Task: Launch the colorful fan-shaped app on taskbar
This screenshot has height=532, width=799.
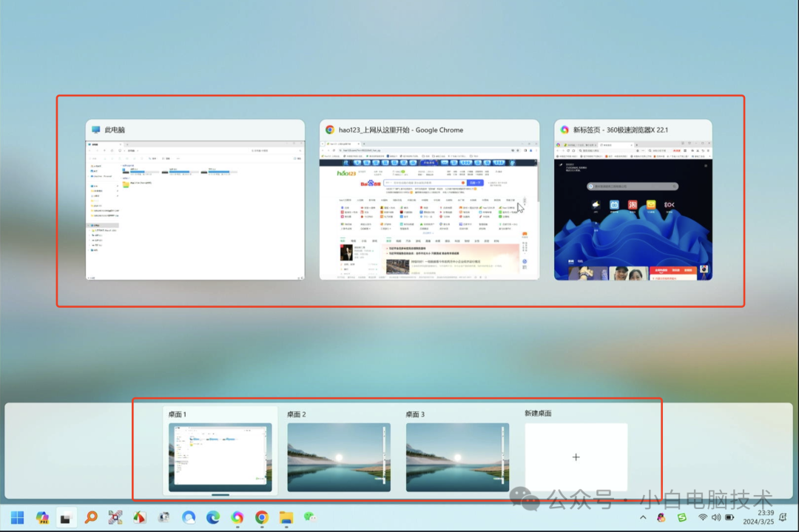Action: [139, 518]
